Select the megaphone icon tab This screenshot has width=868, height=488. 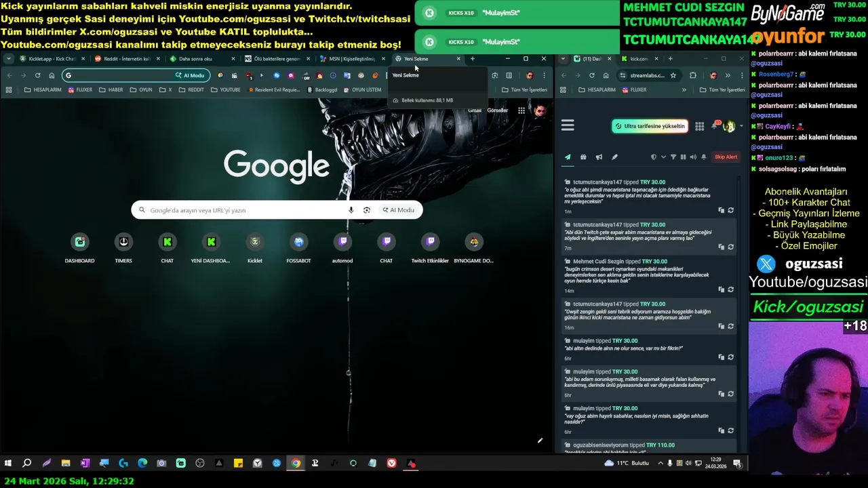[599, 157]
